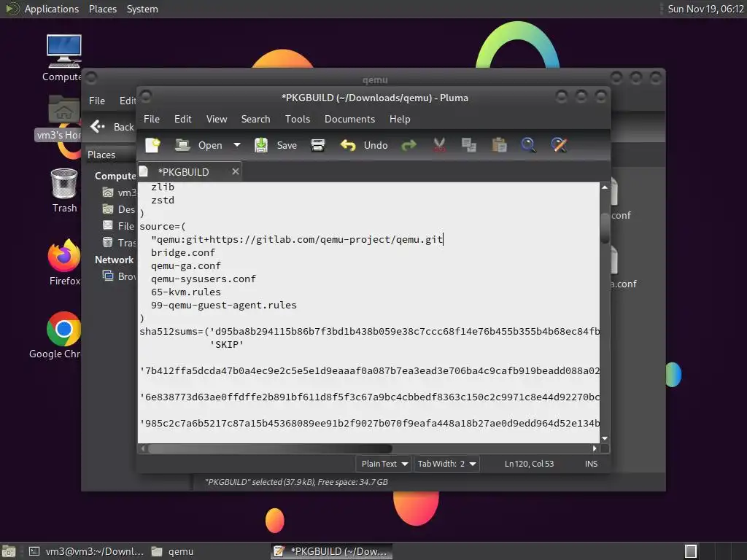The width and height of the screenshot is (747, 560).
Task: Click the source=( line
Action: (163, 227)
